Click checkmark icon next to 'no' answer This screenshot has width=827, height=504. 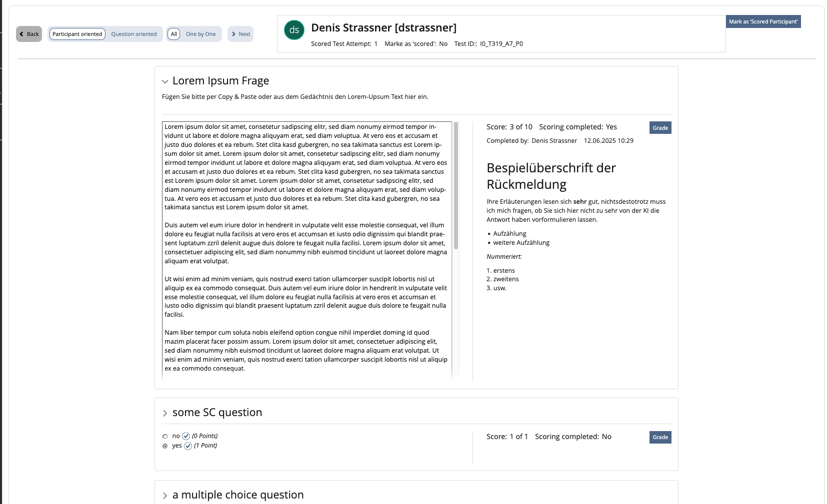pos(186,436)
